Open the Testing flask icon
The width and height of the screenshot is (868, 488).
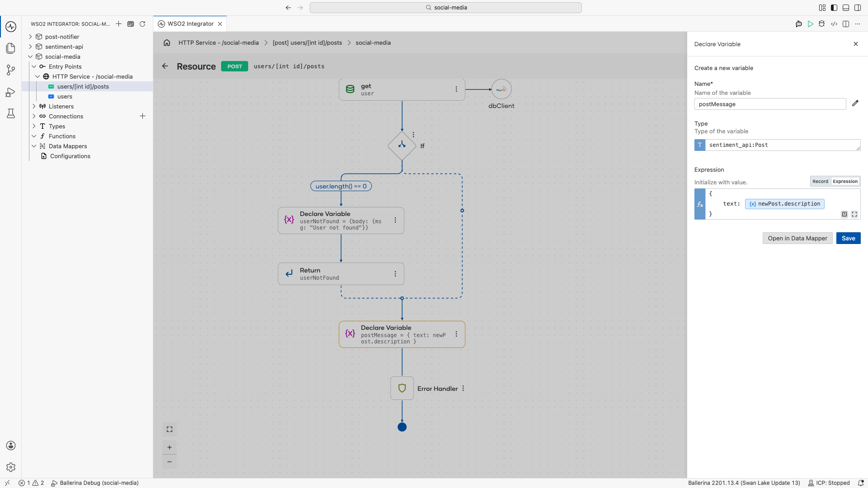(11, 113)
